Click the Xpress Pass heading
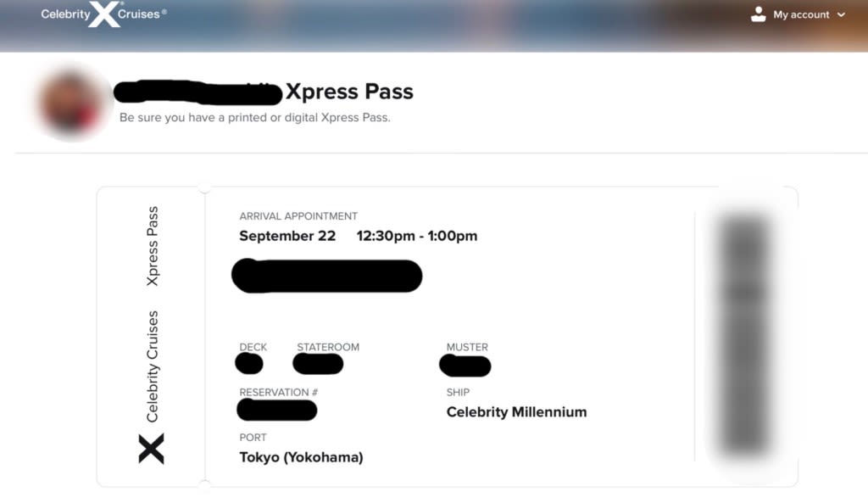The image size is (868, 503). 349,92
